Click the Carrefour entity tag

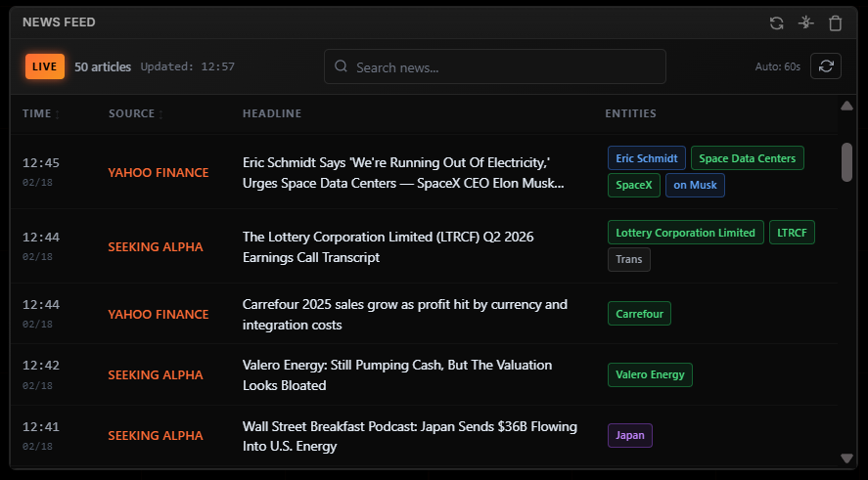[x=639, y=314]
